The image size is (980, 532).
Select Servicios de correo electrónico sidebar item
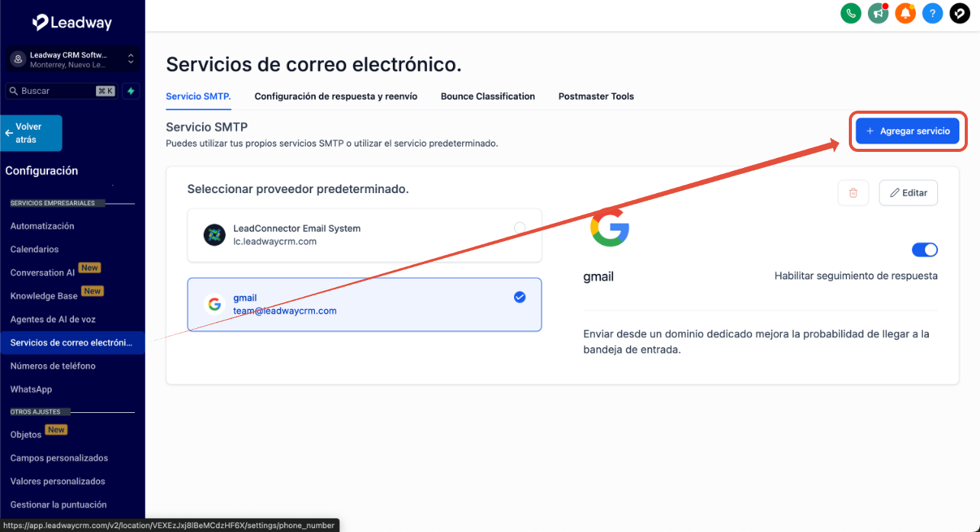pyautogui.click(x=72, y=343)
